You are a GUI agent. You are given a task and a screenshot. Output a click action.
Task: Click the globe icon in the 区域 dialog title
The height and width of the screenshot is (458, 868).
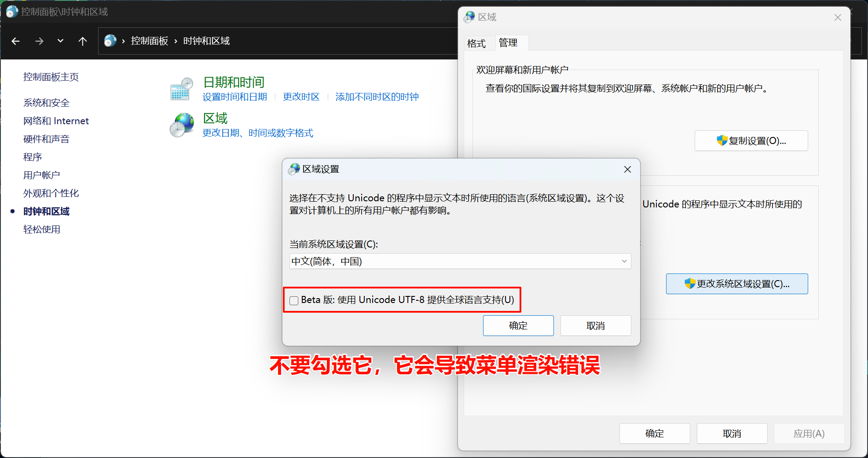(470, 17)
